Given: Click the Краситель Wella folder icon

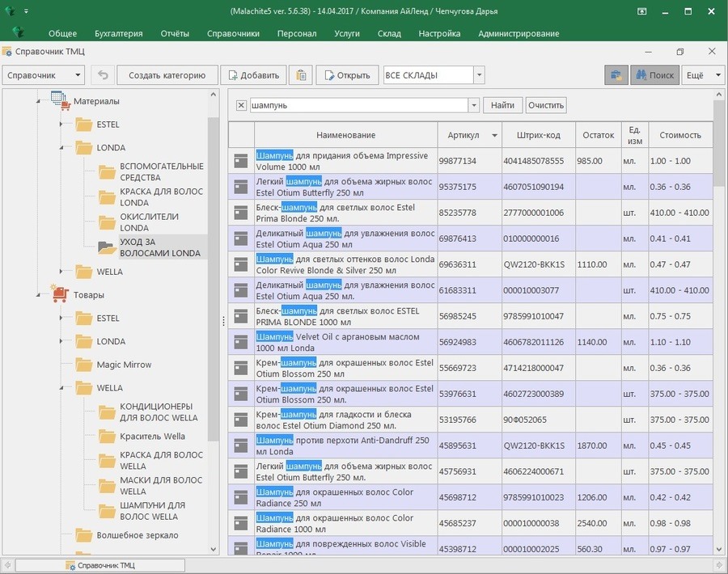Looking at the screenshot, I should 108,437.
